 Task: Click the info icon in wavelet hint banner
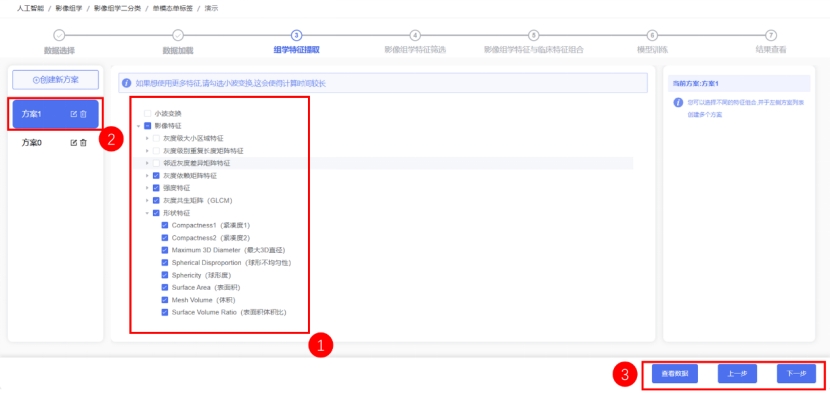pyautogui.click(x=126, y=83)
